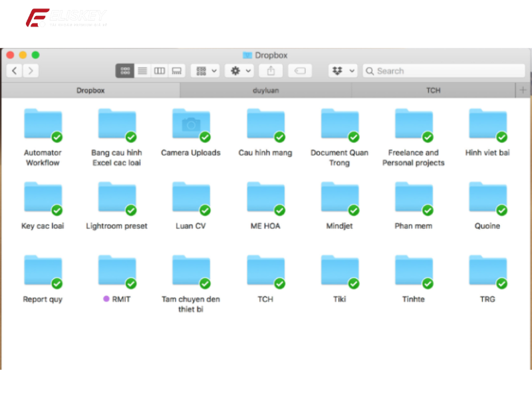Click the Edit Tags toolbar icon
532x399 pixels.
pyautogui.click(x=299, y=70)
